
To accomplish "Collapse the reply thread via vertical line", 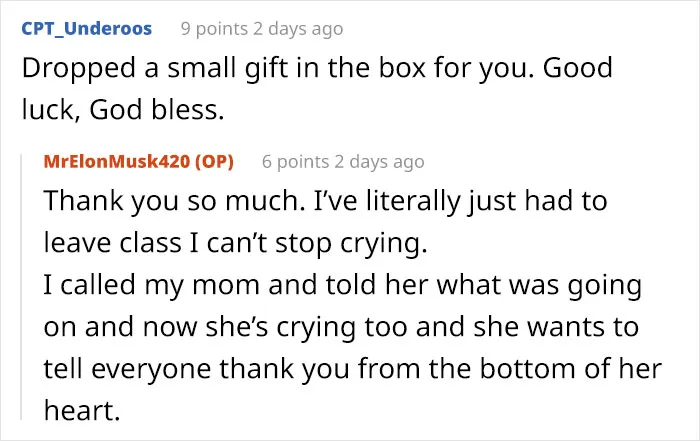I will 21,287.
